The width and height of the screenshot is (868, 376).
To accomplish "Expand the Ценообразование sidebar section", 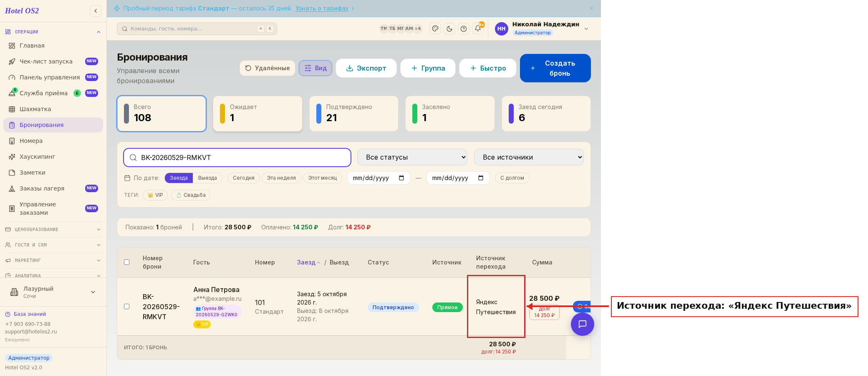I will [53, 229].
